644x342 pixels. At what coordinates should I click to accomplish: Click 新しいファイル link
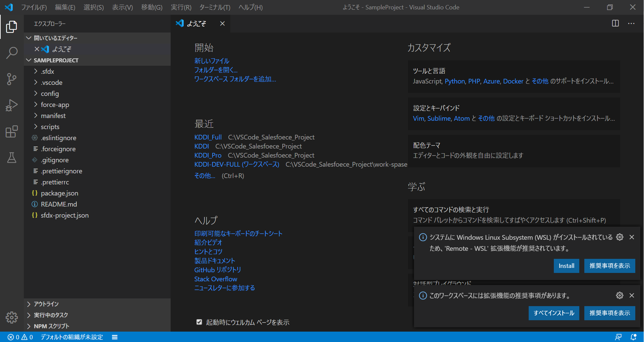coord(212,61)
